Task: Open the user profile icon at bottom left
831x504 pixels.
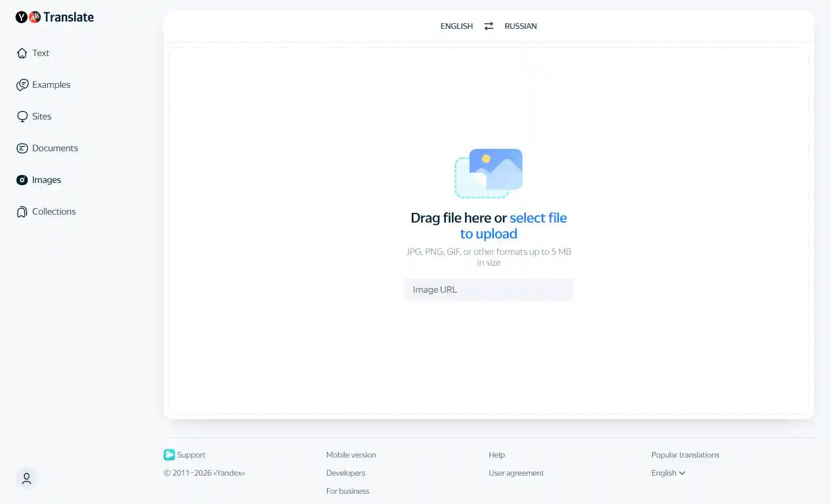Action: coord(27,479)
